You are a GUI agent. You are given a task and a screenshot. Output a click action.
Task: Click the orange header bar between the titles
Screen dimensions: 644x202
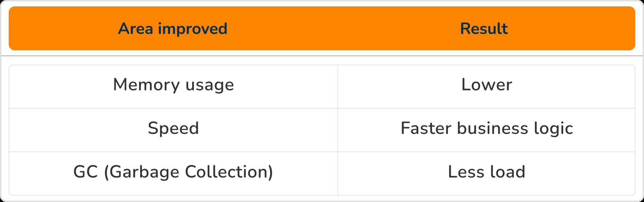[335, 29]
